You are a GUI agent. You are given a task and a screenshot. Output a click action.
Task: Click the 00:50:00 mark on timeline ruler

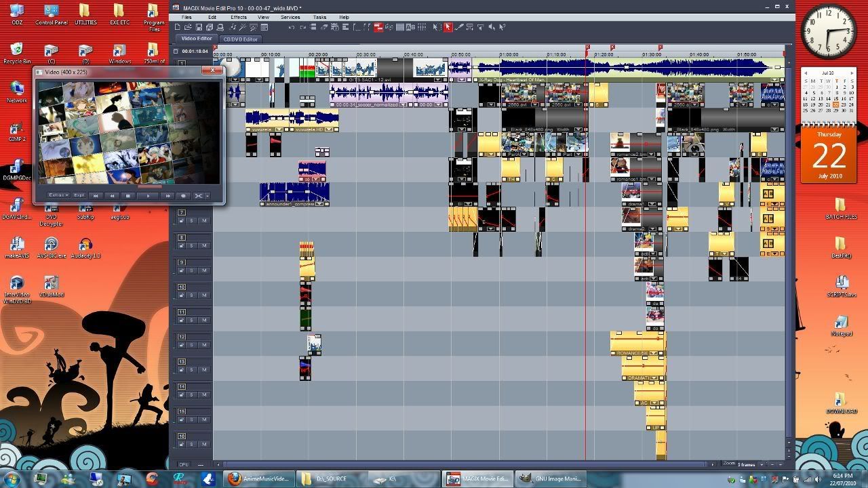tap(461, 54)
